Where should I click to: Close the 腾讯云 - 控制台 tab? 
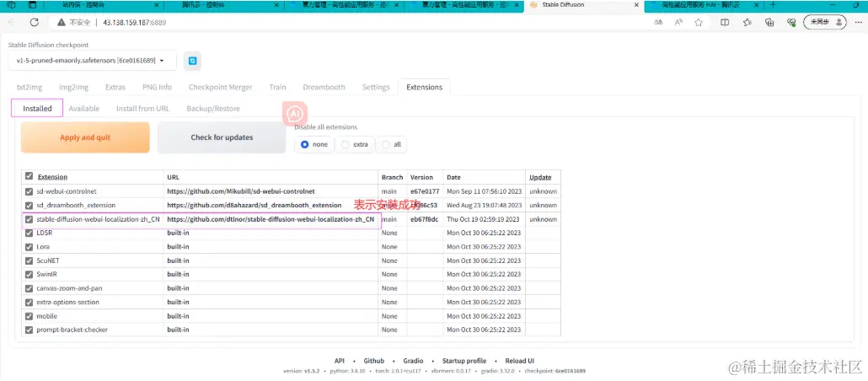(276, 5)
